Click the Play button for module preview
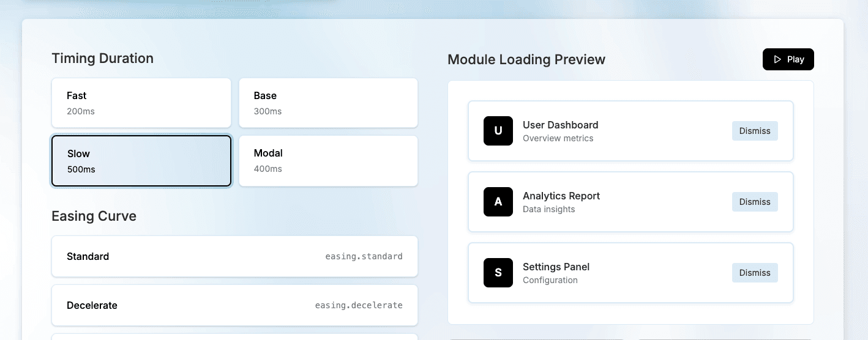The width and height of the screenshot is (868, 340). tap(788, 59)
